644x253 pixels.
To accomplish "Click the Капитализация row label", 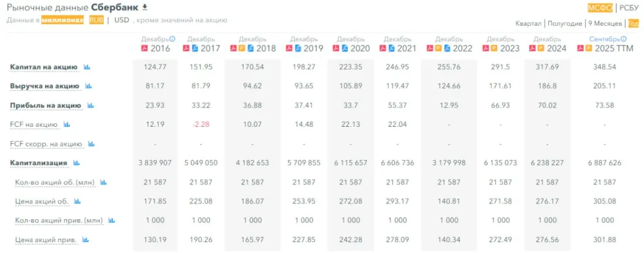I will click(x=39, y=163).
